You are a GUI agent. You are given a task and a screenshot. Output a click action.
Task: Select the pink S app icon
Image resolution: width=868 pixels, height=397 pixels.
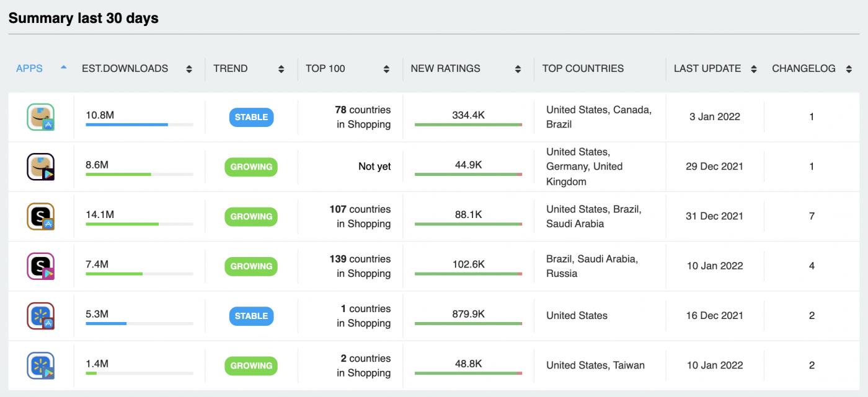(40, 266)
